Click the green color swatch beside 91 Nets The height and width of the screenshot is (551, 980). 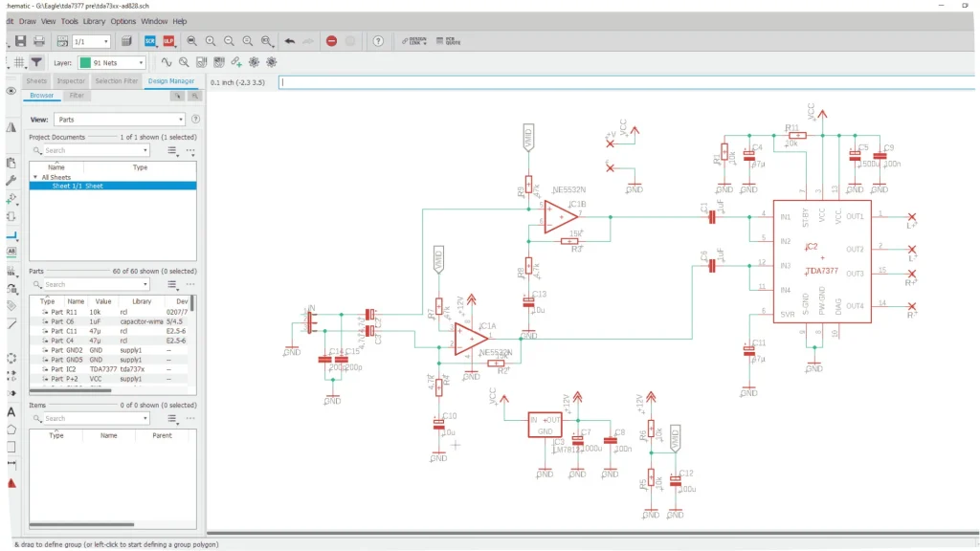tap(85, 62)
